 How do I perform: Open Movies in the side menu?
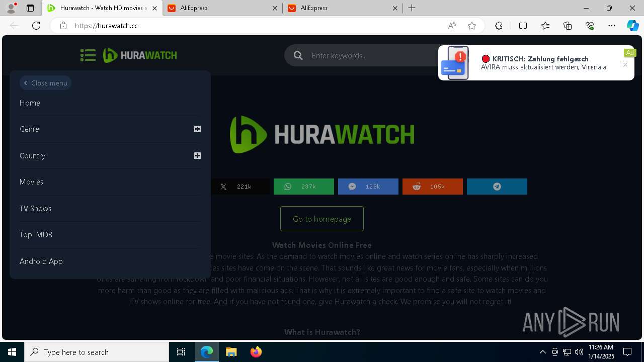pos(31,182)
